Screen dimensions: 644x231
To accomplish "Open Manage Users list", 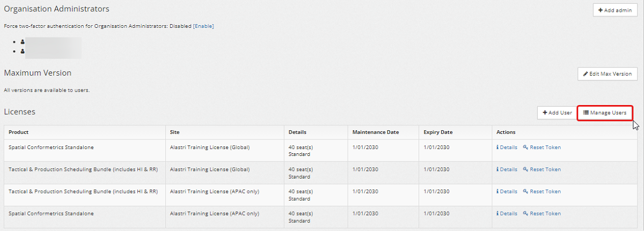I will 605,113.
